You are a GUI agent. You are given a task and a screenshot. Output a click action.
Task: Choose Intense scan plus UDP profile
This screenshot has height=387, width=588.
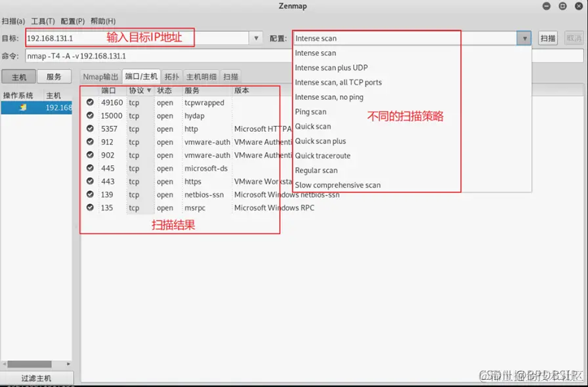pyautogui.click(x=331, y=68)
